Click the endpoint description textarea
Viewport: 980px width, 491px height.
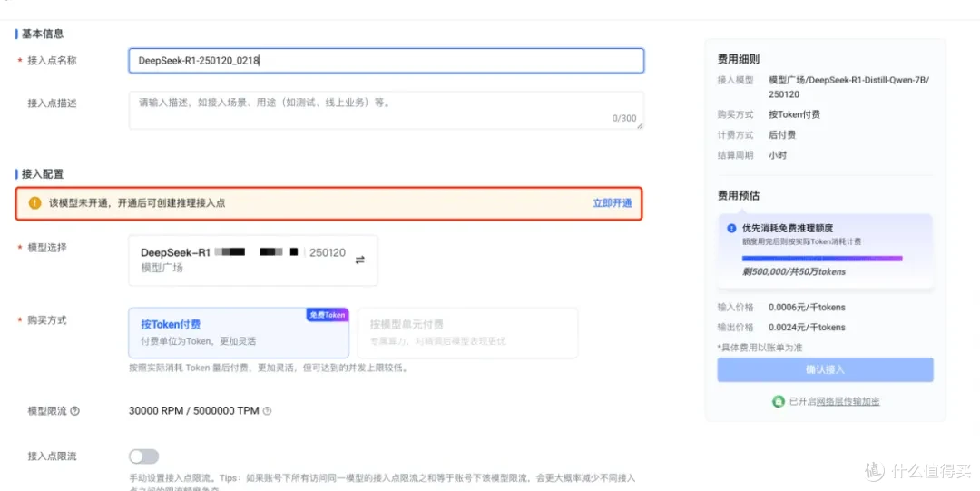pos(387,111)
